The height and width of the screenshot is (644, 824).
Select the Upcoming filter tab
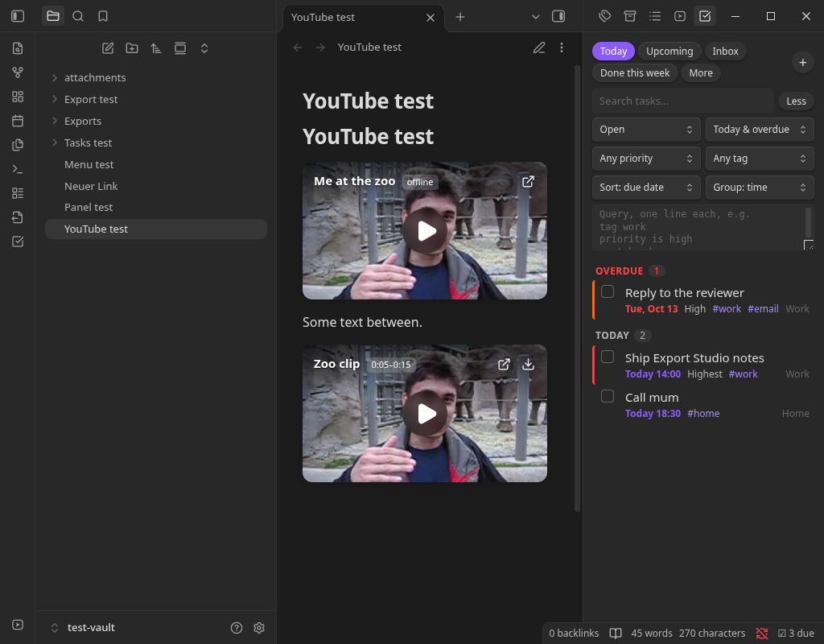(x=669, y=52)
